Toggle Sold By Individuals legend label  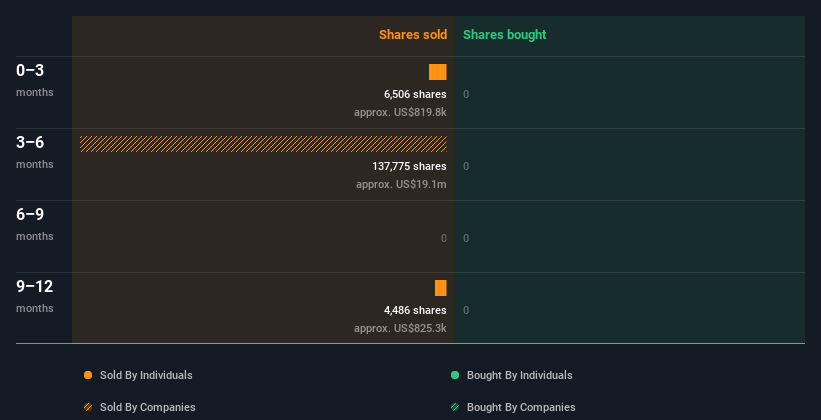tap(146, 375)
